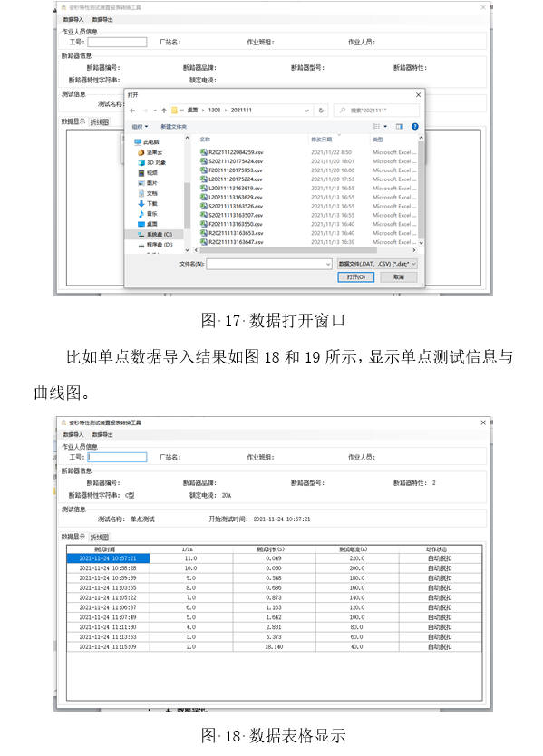Open 数据导入 menu in the lower window
This screenshot has height=756, width=543.
point(73,435)
